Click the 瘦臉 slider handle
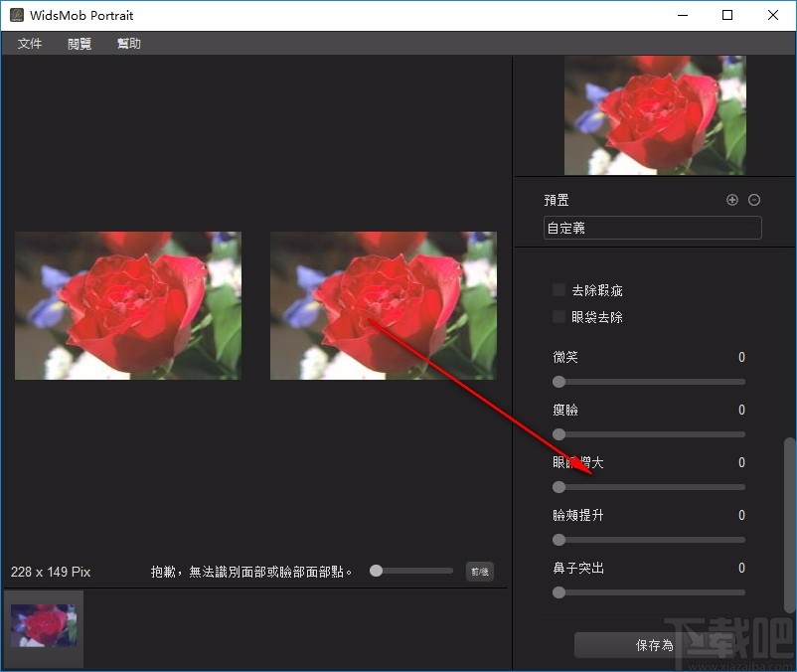This screenshot has height=672, width=797. (x=559, y=434)
